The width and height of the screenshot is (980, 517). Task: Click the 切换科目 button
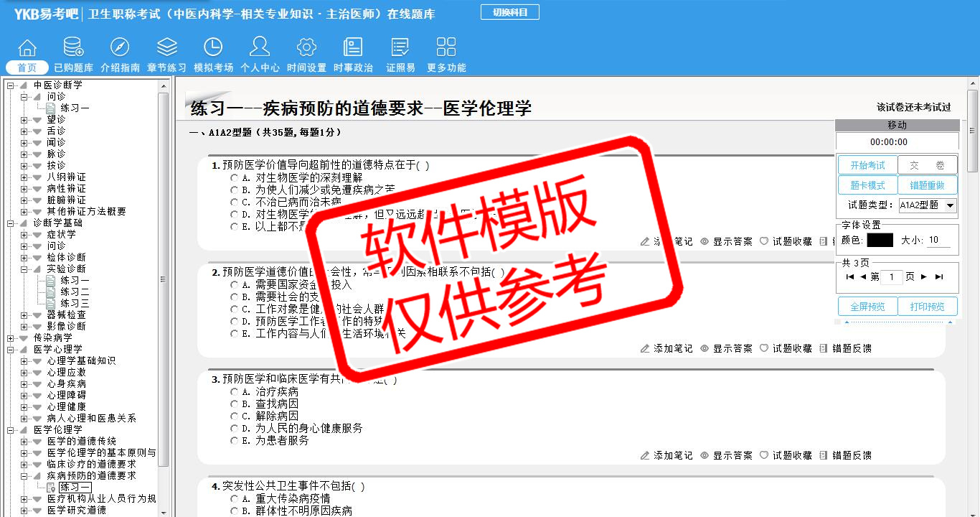[x=512, y=12]
